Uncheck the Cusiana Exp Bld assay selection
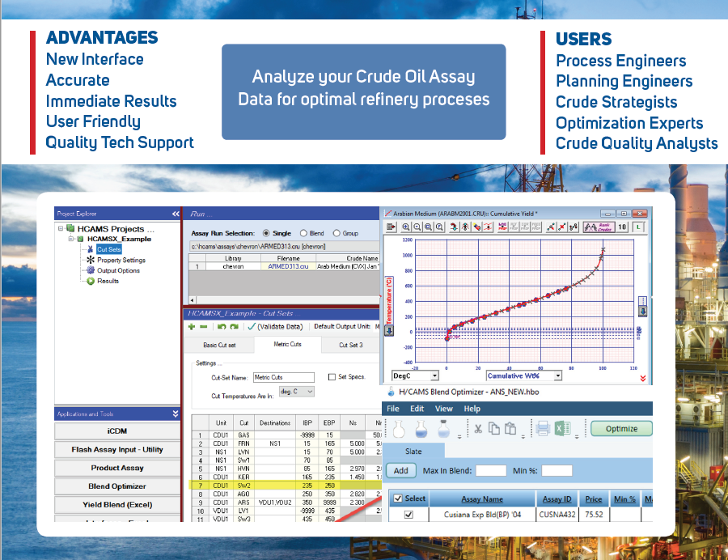This screenshot has width=728, height=560. pyautogui.click(x=410, y=515)
